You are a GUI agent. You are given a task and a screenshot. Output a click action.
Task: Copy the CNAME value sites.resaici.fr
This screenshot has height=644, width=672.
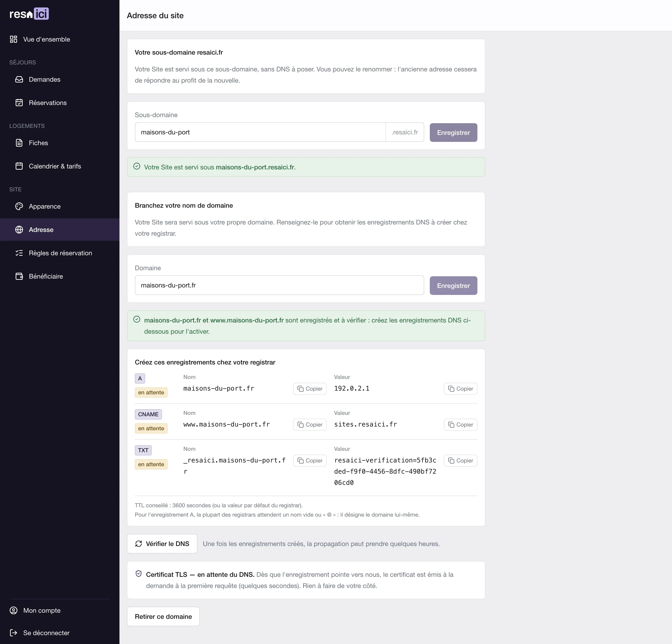point(460,424)
